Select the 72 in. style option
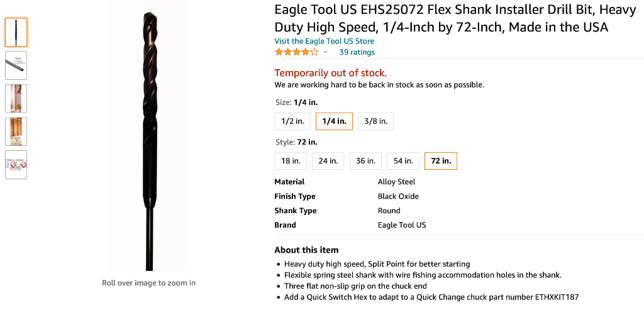The image size is (644, 310). pyautogui.click(x=441, y=161)
